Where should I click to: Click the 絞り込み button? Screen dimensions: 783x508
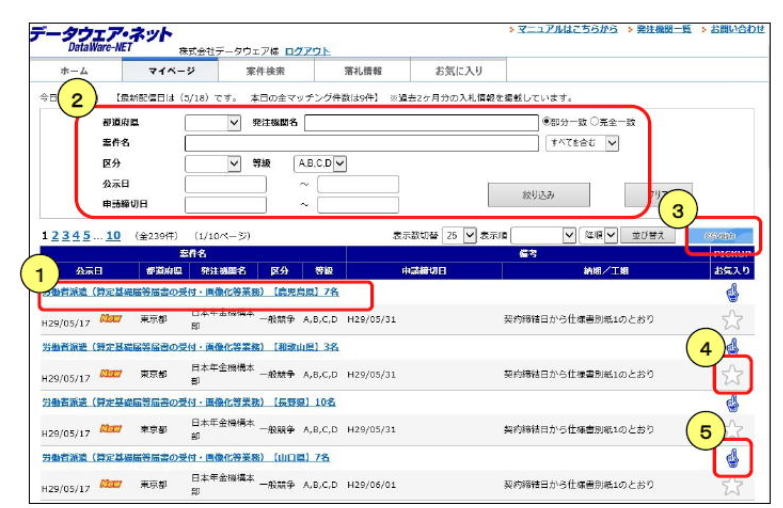(538, 194)
